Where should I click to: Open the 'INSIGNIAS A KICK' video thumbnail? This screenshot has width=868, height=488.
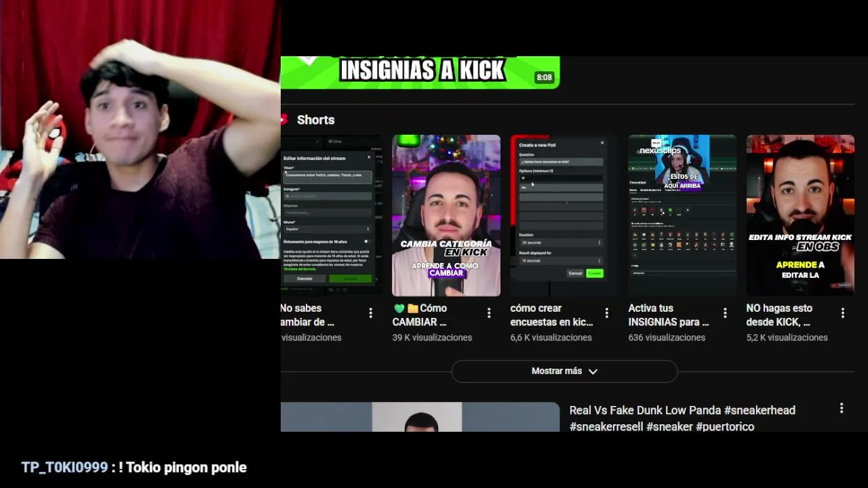(x=420, y=73)
